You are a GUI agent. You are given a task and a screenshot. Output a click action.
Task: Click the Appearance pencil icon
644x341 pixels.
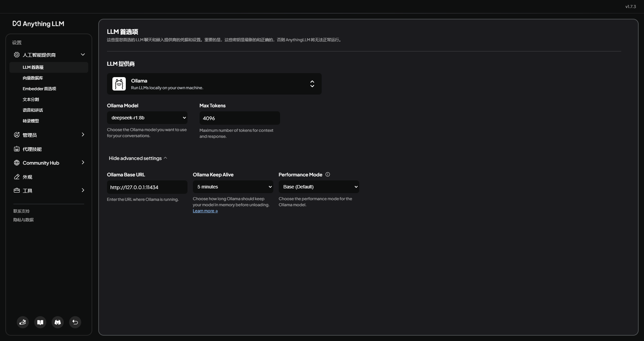coord(17,177)
